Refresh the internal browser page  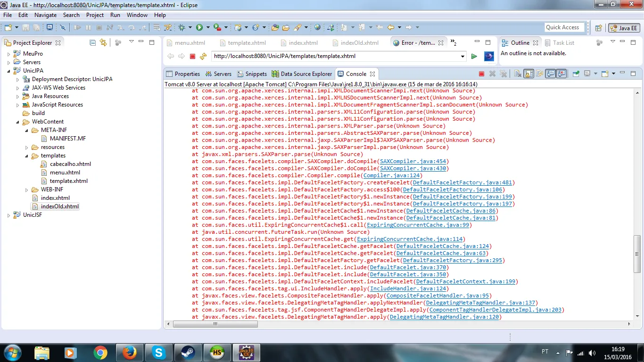point(203,57)
